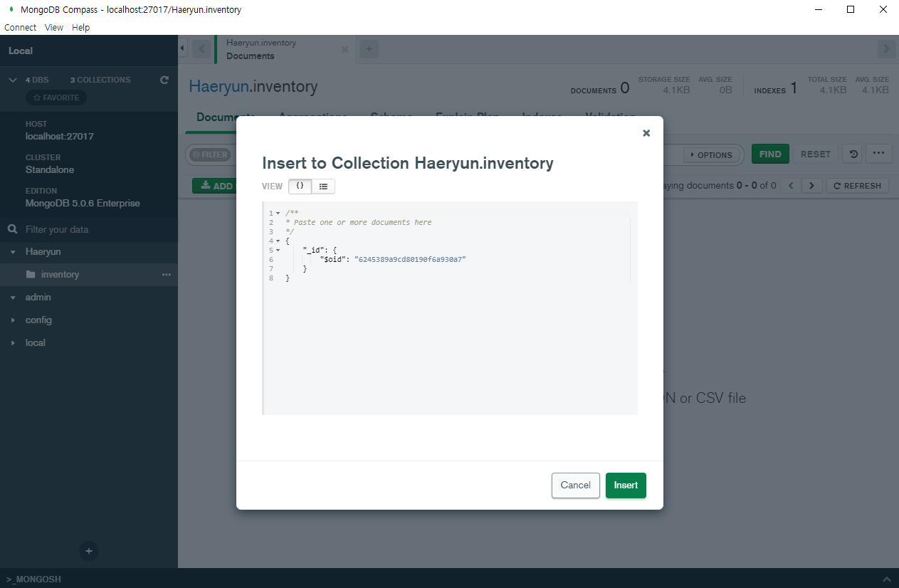Click the MongoDB Compass leaf icon

(x=11, y=9)
